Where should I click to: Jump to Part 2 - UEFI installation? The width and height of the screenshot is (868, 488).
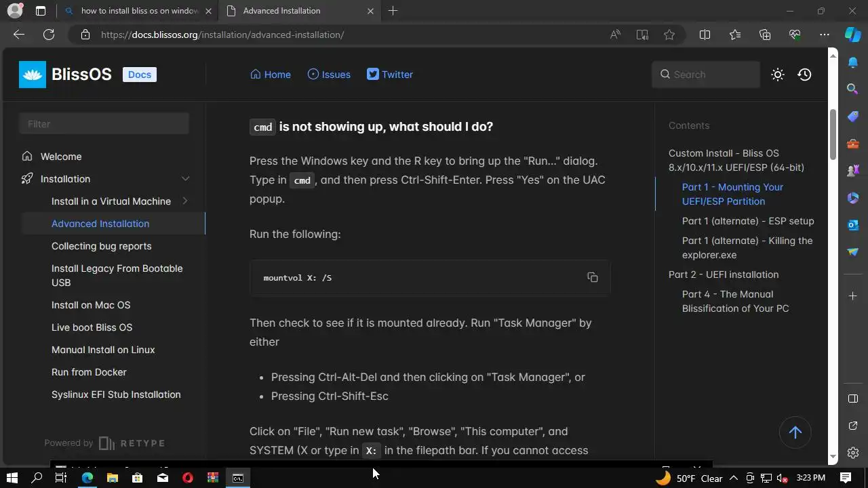coord(724,274)
